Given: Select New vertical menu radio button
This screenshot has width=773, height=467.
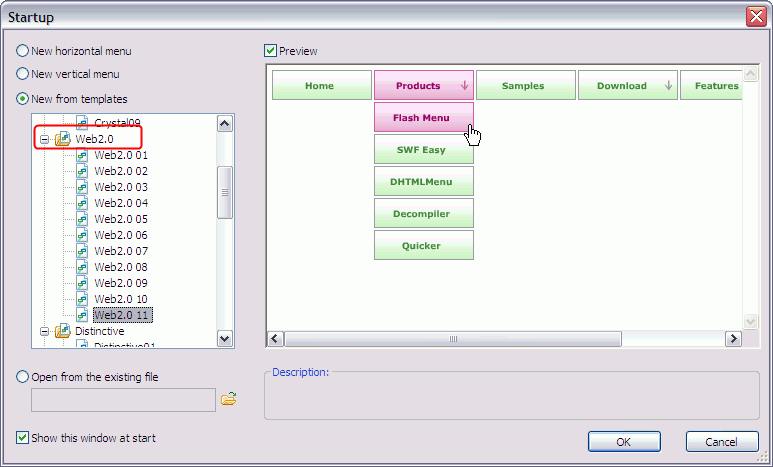Looking at the screenshot, I should pos(22,74).
